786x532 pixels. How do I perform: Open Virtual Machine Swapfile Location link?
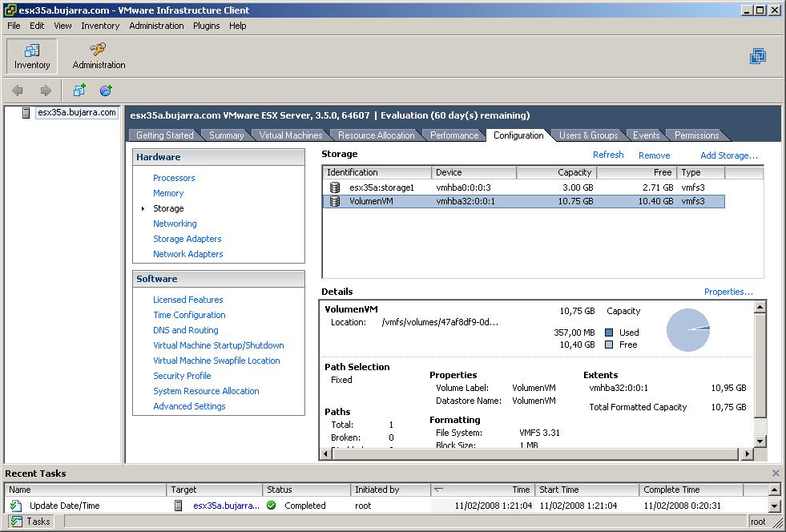(216, 361)
